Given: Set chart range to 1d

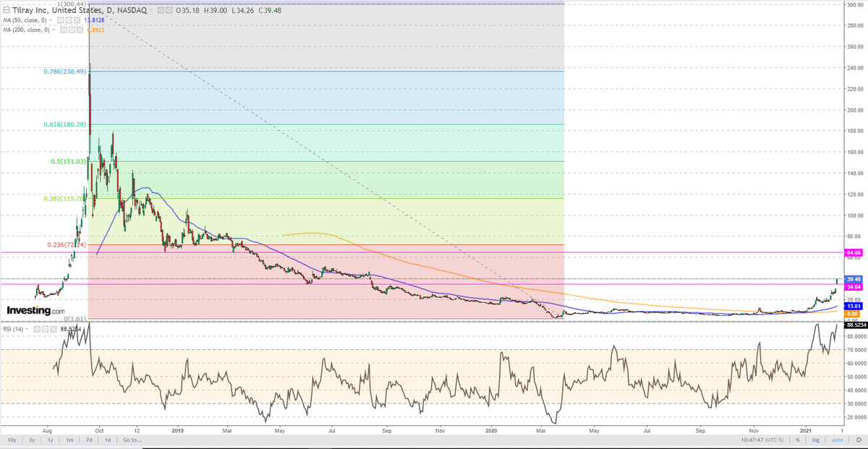Looking at the screenshot, I should click(x=107, y=440).
